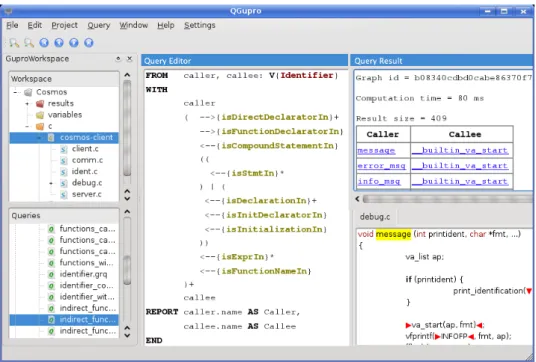536x362 pixels.
Task: Click the blue down-arrow navigation icon
Action: [x=59, y=43]
